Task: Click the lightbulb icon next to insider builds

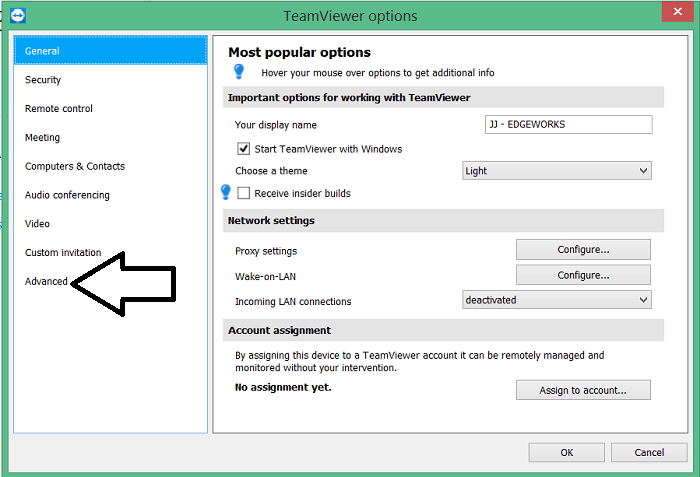Action: [x=226, y=192]
